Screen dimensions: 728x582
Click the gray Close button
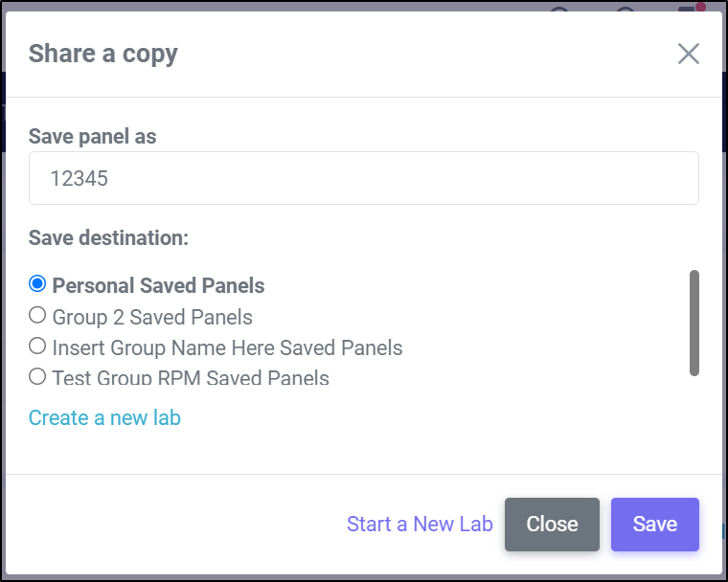click(552, 525)
